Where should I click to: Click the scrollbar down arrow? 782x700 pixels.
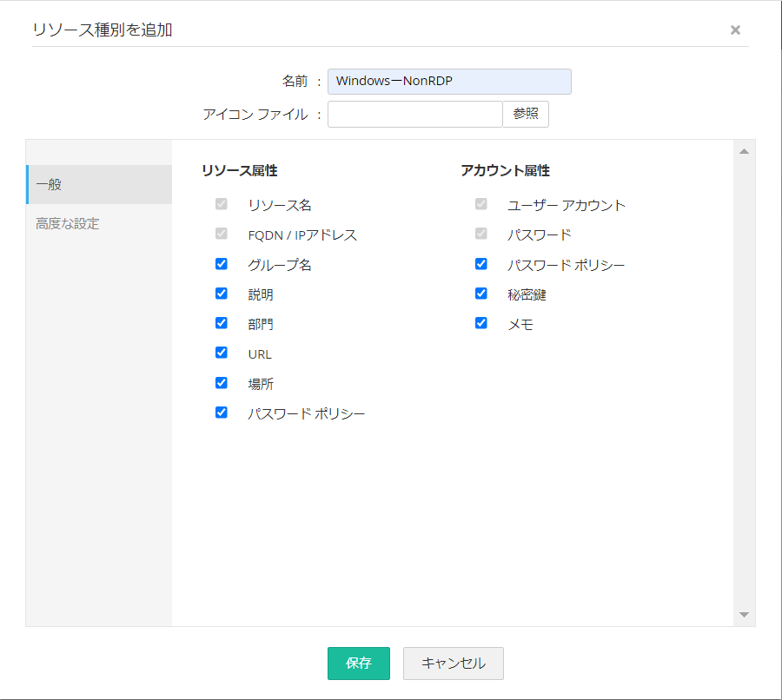[x=744, y=614]
